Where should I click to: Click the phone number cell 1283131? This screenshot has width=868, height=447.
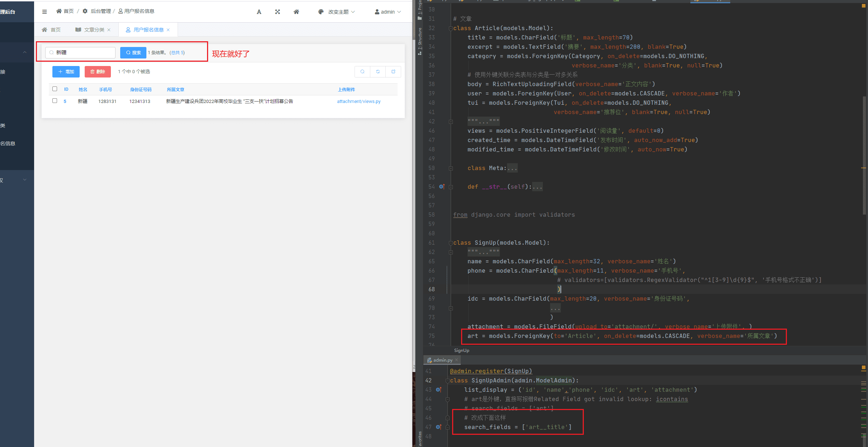pos(107,102)
